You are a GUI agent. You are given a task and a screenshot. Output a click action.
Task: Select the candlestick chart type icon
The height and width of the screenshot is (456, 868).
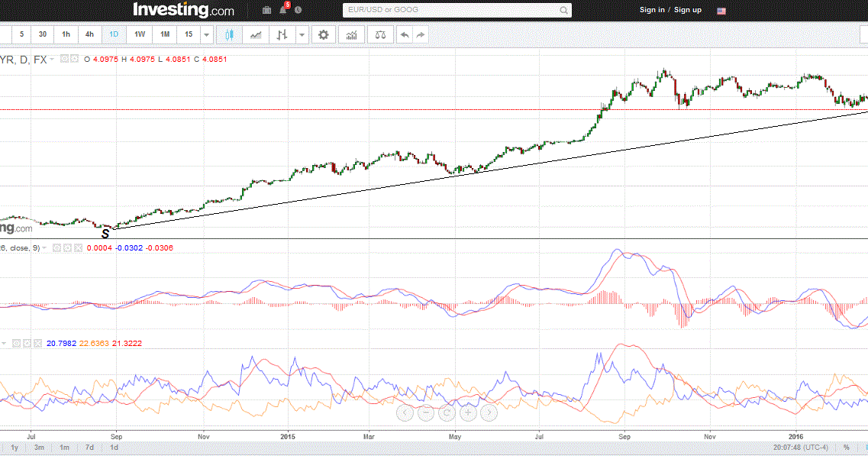(228, 34)
